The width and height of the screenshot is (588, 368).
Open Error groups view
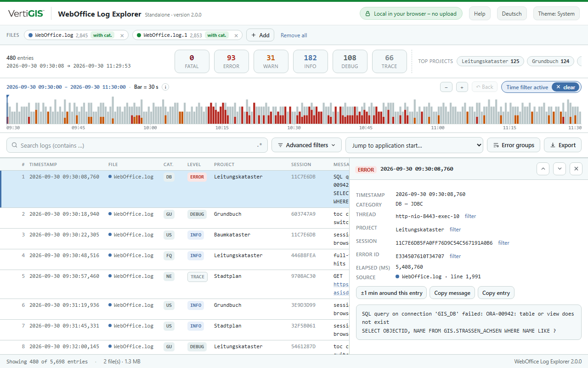514,145
